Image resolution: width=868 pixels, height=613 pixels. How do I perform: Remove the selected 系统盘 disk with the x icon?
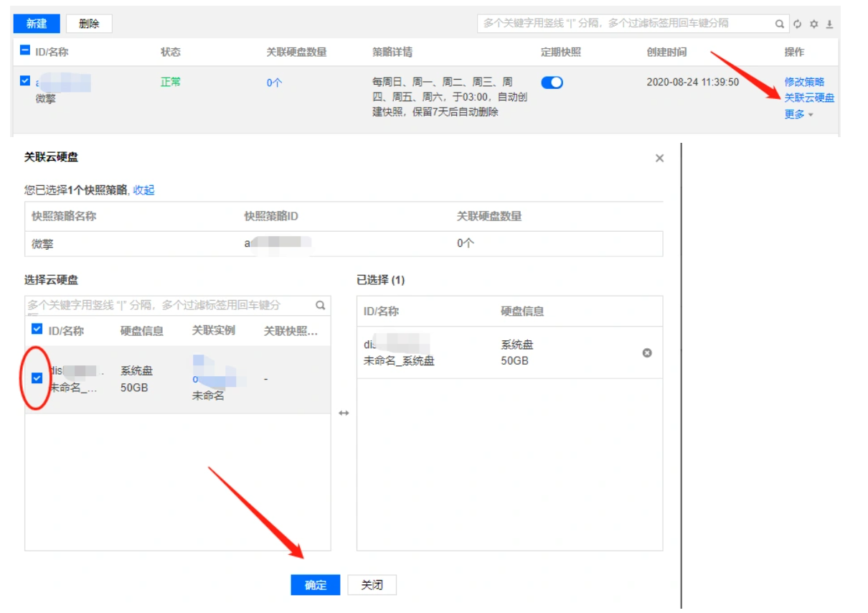647,352
